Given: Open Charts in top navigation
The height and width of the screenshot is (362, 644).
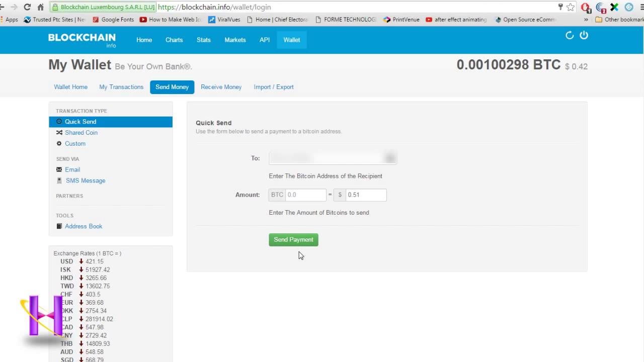Looking at the screenshot, I should pos(174,40).
